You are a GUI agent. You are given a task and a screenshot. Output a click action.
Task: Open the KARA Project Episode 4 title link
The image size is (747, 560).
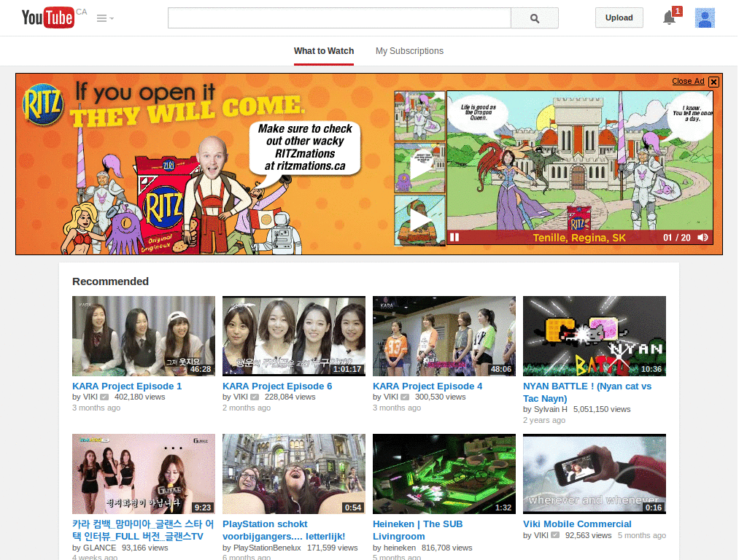(427, 386)
